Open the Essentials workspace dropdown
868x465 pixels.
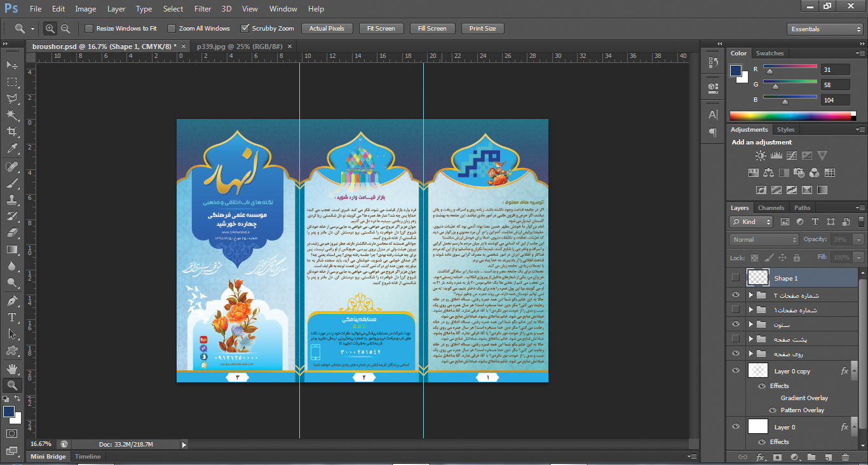click(x=824, y=29)
